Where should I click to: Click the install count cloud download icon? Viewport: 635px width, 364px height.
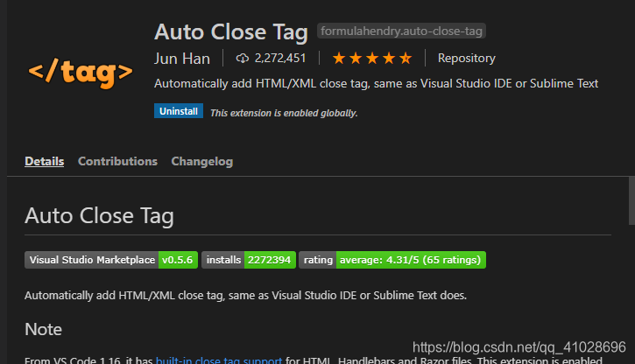point(242,59)
